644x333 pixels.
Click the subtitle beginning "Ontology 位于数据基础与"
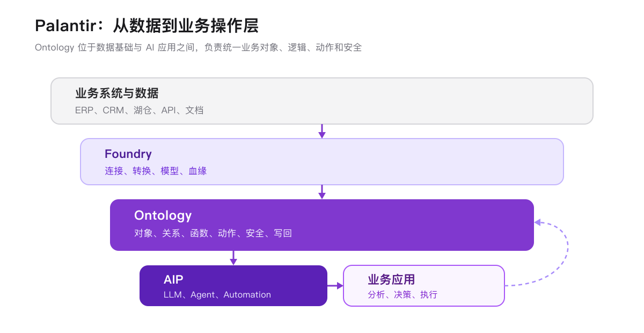click(199, 47)
